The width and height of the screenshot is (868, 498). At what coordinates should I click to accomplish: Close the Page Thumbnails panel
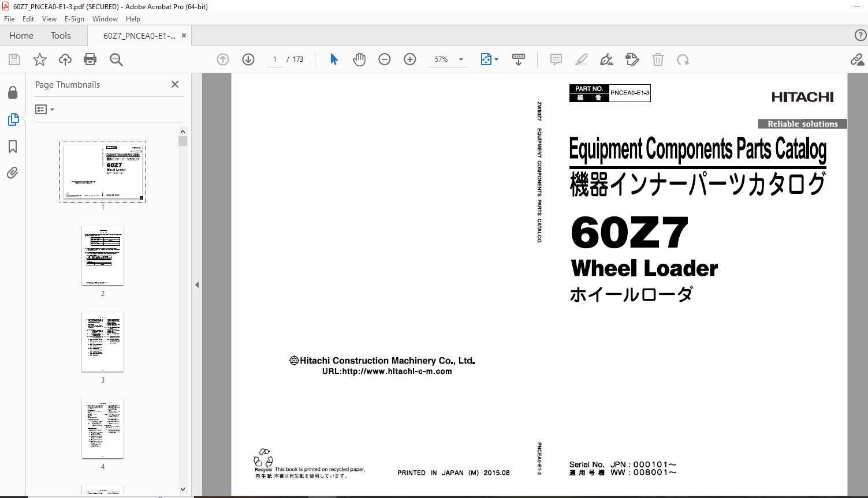pyautogui.click(x=175, y=84)
